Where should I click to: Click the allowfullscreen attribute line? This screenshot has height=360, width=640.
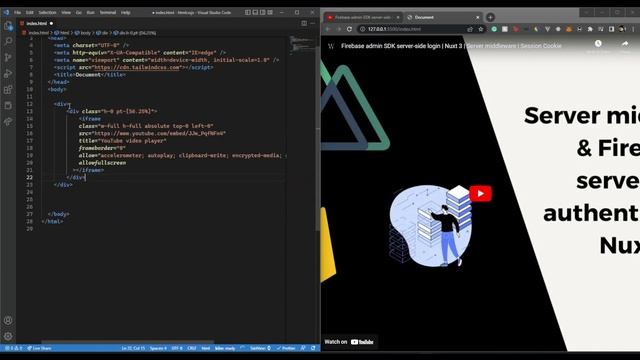pos(102,162)
